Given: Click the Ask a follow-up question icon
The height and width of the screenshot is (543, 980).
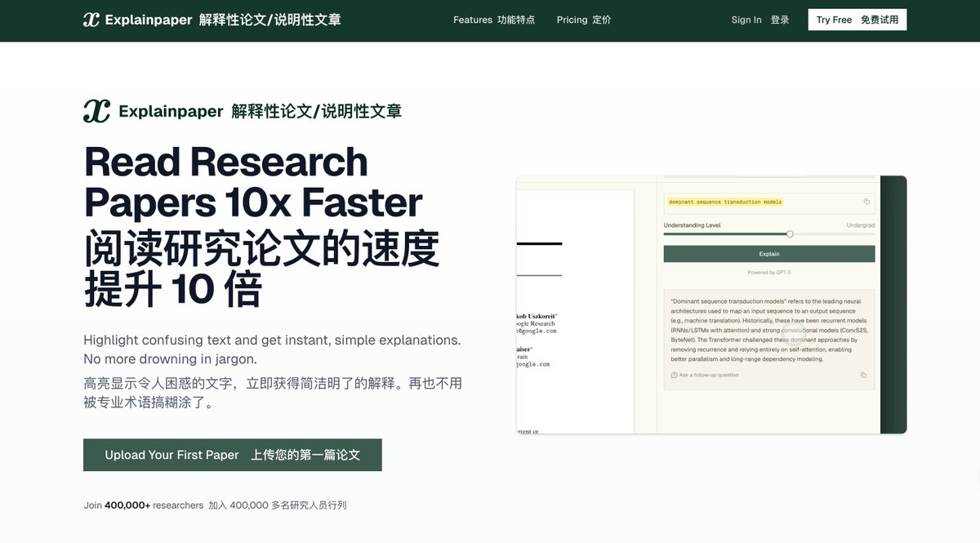Looking at the screenshot, I should 674,376.
